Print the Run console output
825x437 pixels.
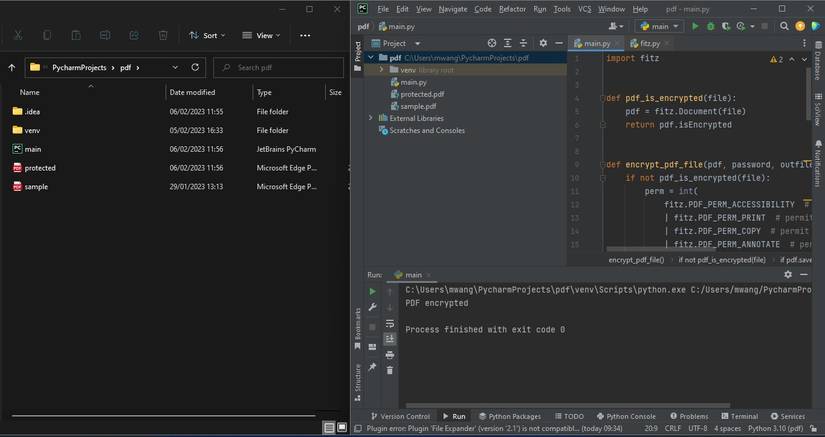[389, 355]
